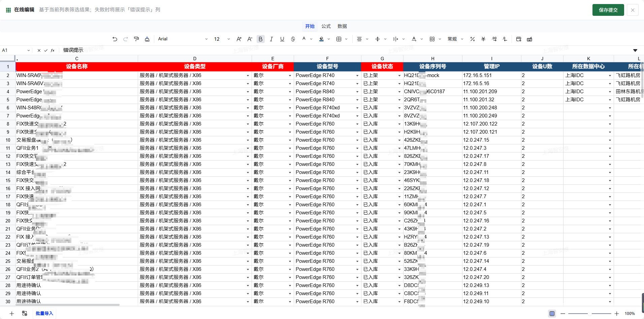Click zoom out minus button

tap(563, 314)
